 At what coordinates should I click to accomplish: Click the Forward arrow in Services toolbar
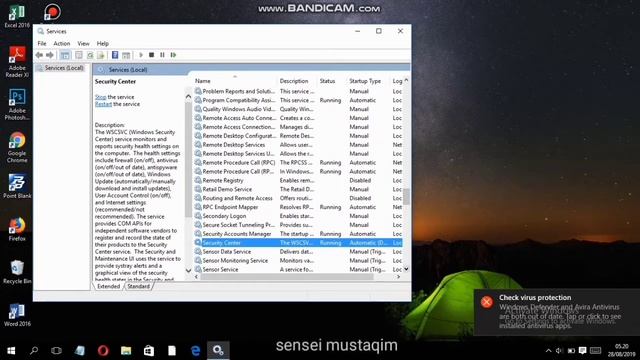click(50, 55)
